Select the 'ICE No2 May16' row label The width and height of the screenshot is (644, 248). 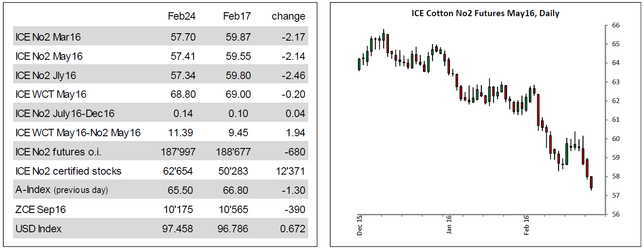[49, 56]
